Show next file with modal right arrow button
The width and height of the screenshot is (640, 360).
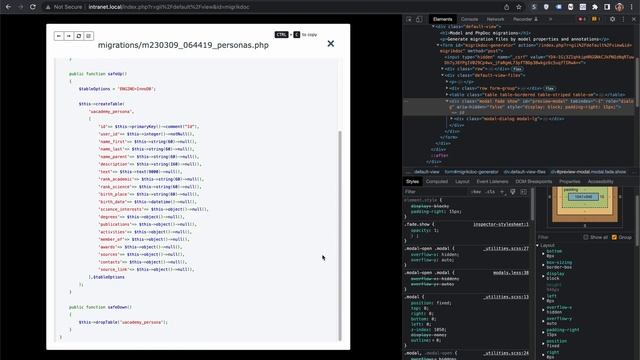pos(69,36)
